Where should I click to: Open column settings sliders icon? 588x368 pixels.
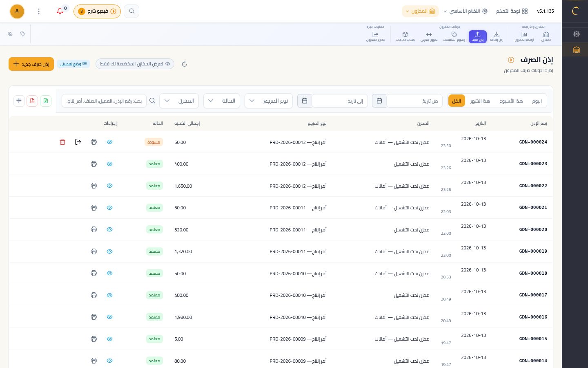19,101
